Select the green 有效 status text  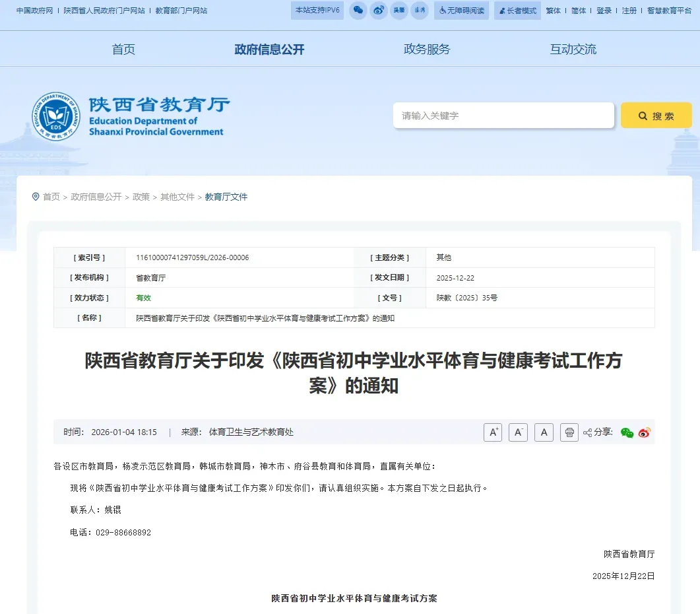143,298
